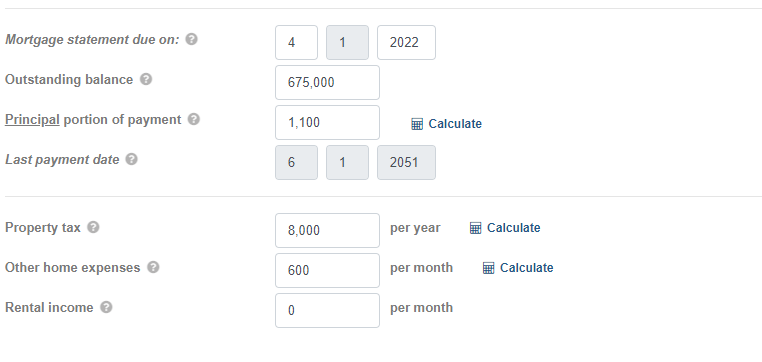Click Calculate link for other home expenses
This screenshot has width=762, height=362.
click(x=526, y=268)
